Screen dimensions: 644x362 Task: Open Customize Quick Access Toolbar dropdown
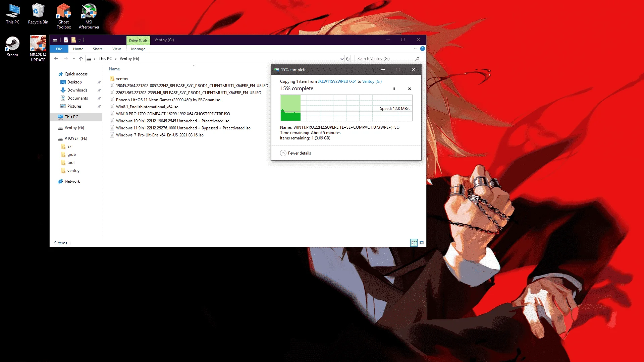[80, 40]
